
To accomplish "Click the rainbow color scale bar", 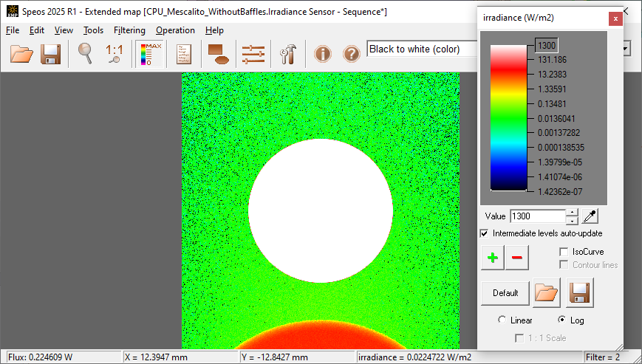I will (508, 118).
